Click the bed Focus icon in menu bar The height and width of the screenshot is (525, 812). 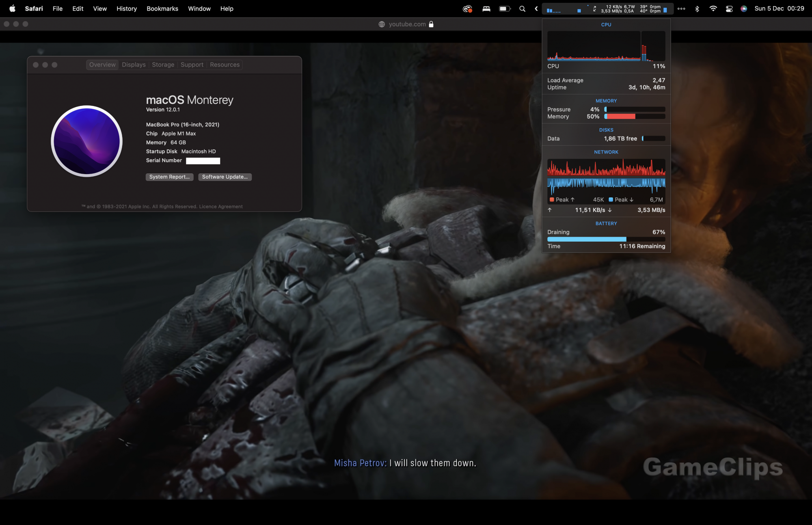tap(486, 9)
